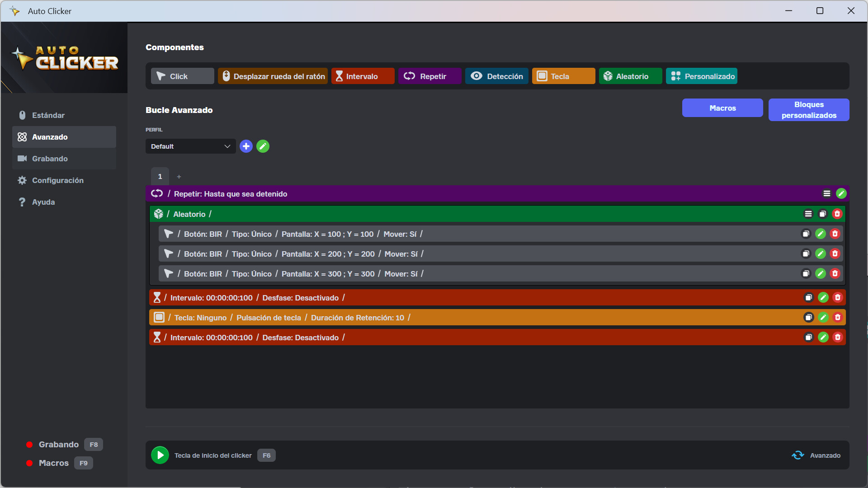Image resolution: width=868 pixels, height=488 pixels.
Task: Edit the Tecla: Ninguno row
Action: [x=823, y=318]
